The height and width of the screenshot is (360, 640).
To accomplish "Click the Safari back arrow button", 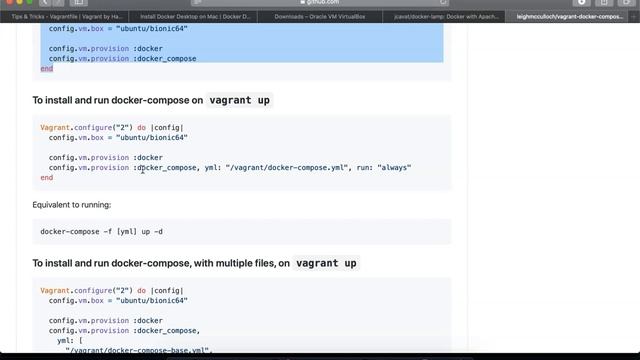I will [44, 2].
